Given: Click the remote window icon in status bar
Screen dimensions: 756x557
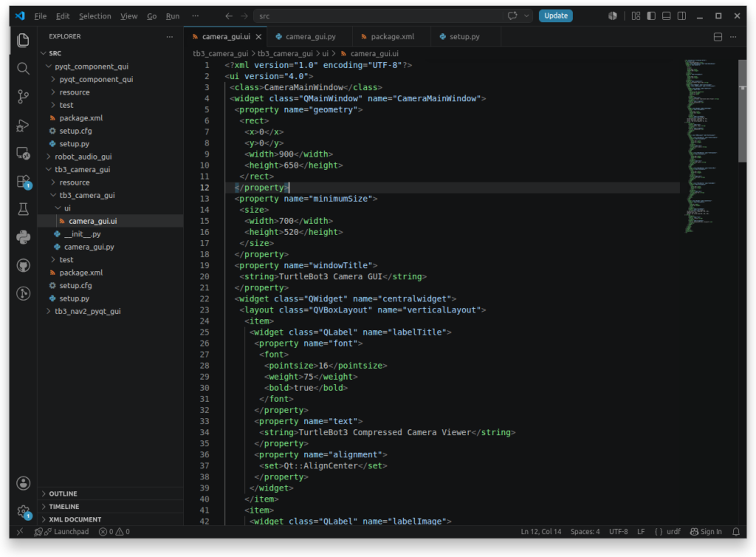Looking at the screenshot, I should pyautogui.click(x=20, y=531).
